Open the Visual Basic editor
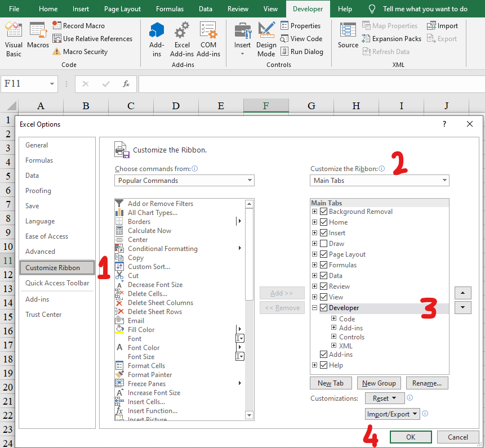The image size is (485, 448). [13, 38]
